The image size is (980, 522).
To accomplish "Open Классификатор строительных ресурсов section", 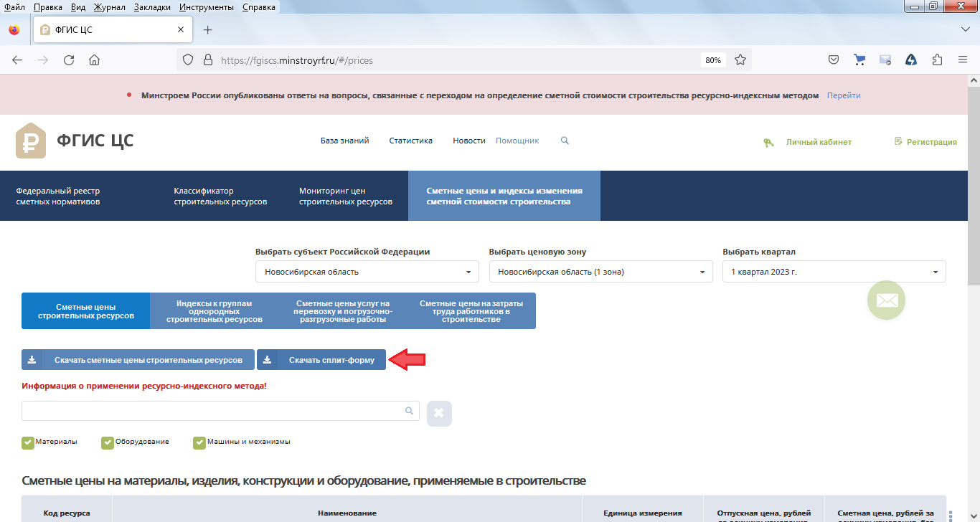I will point(220,196).
